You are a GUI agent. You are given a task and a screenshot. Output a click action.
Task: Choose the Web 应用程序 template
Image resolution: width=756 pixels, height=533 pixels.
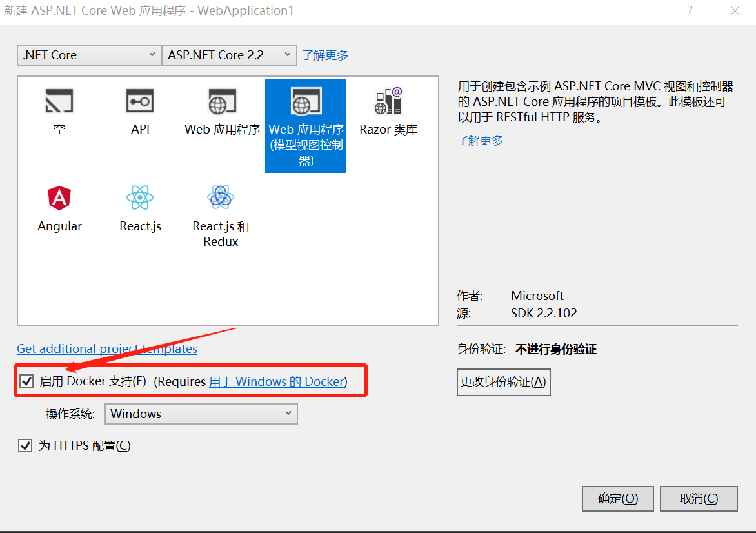pos(223,112)
